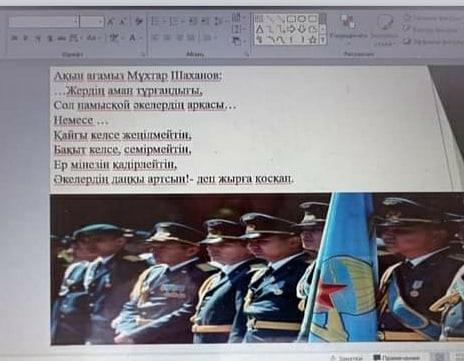Viewport: 464px width, 361px height.
Task: Select the triangle shape in gallery
Action: point(259,29)
